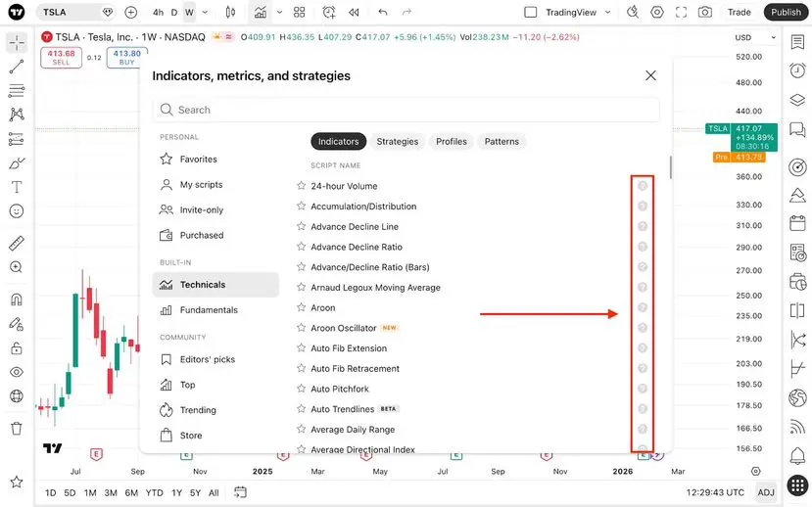Create an alert from toolbar
This screenshot has height=507, width=812.
point(329,13)
